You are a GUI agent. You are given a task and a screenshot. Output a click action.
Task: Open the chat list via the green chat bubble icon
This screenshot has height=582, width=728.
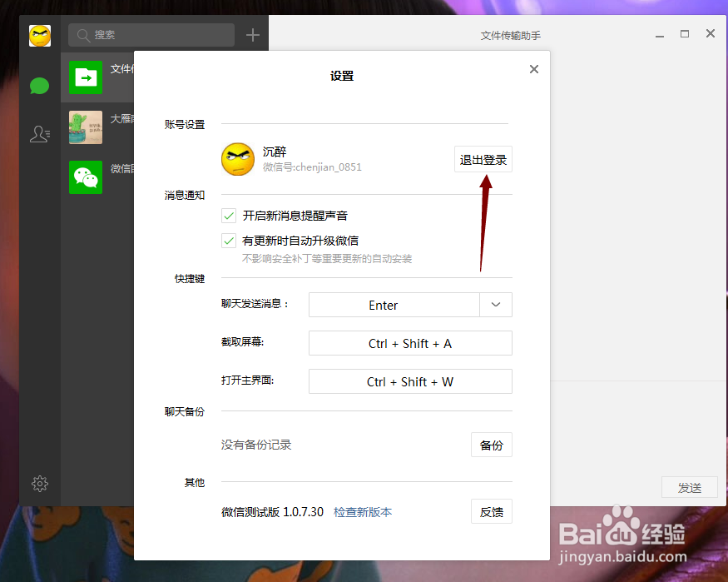pyautogui.click(x=39, y=86)
